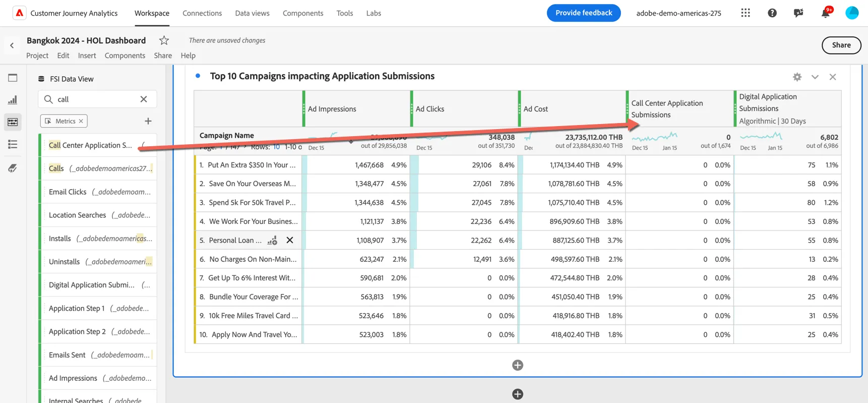This screenshot has width=868, height=403.
Task: Open the panel settings gear icon
Action: 797,77
